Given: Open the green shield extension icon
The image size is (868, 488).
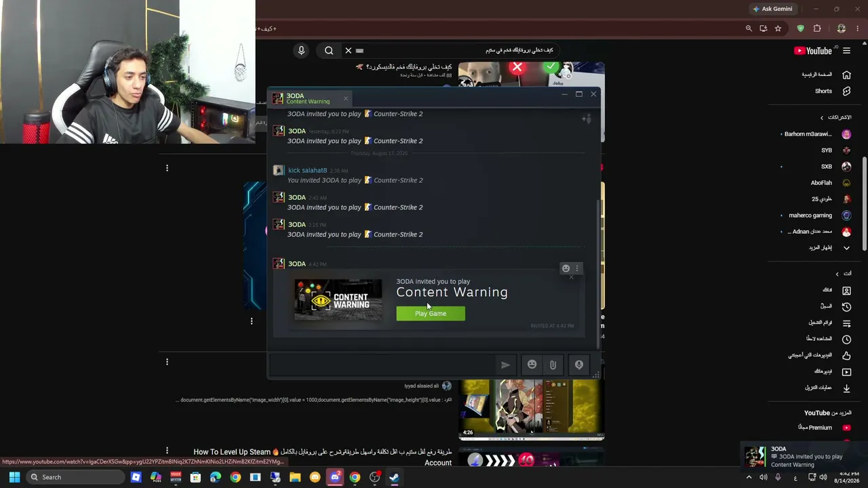Looking at the screenshot, I should pyautogui.click(x=800, y=28).
